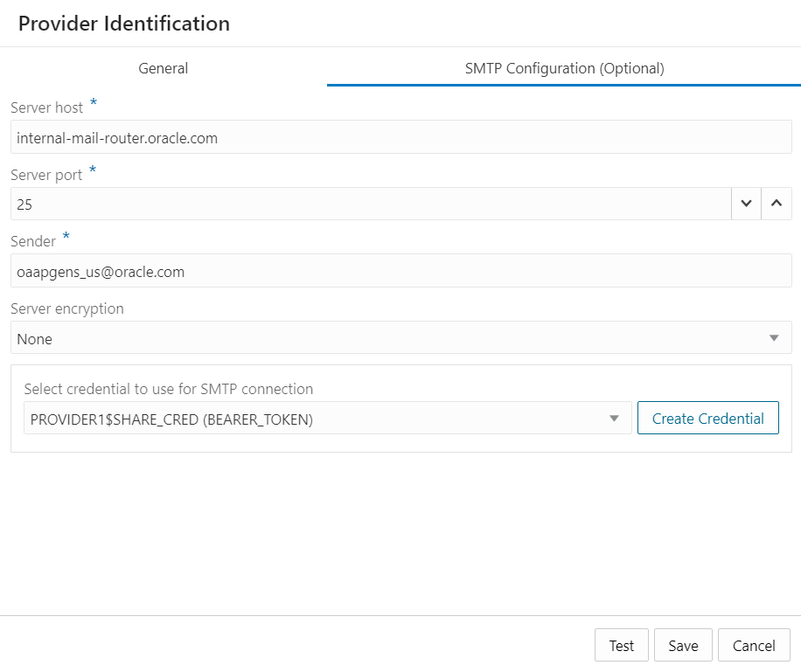Switch to the General tab
This screenshot has width=801, height=672.
tap(163, 68)
